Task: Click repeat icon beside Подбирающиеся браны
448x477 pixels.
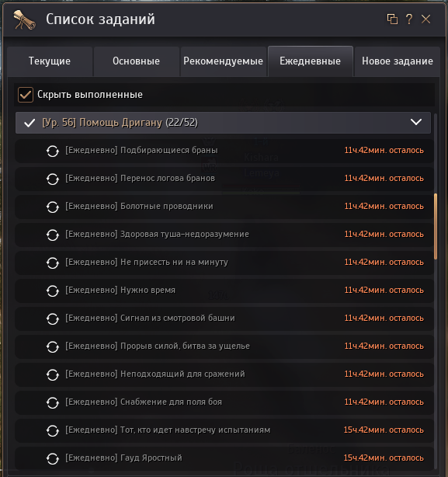Action: [53, 151]
